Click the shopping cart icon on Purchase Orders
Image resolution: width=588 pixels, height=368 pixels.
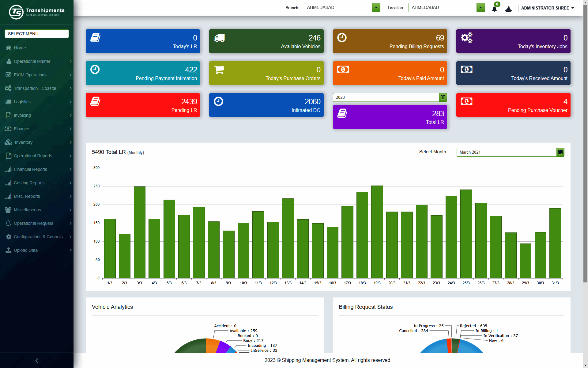click(219, 70)
